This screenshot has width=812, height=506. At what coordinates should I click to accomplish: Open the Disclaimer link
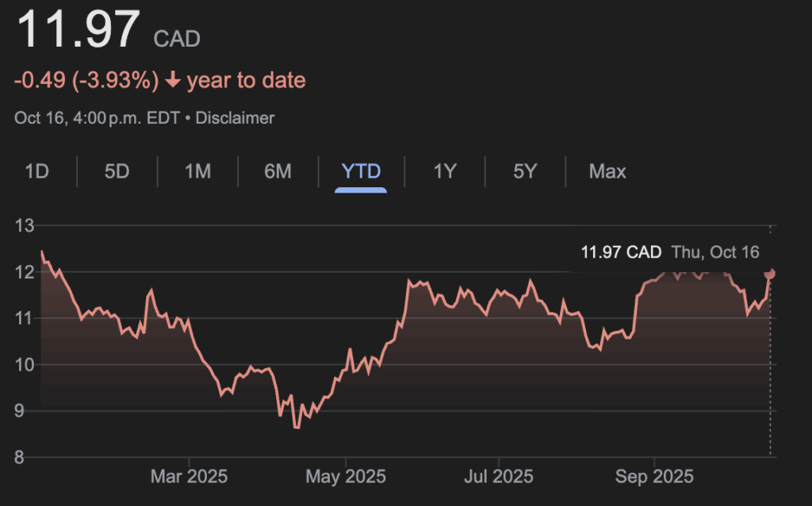pyautogui.click(x=235, y=118)
